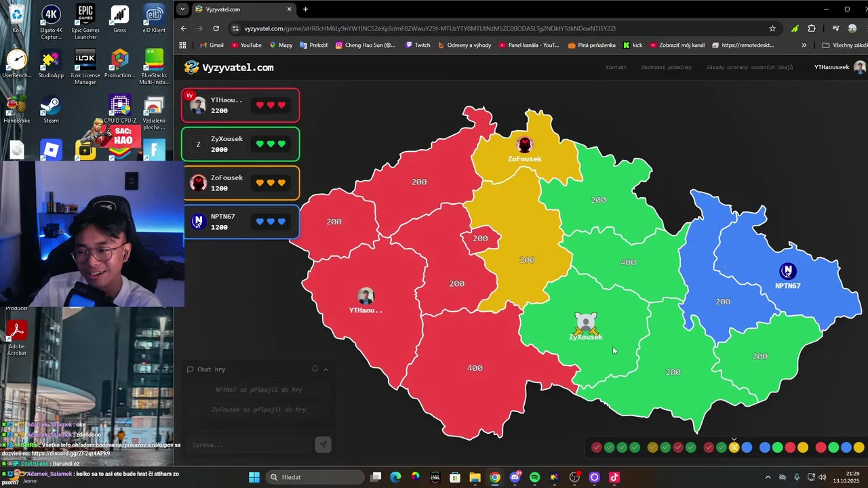Viewport: 868px width, 488px height.
Task: Open the Adobe Acrobat desktop icon
Action: click(16, 337)
